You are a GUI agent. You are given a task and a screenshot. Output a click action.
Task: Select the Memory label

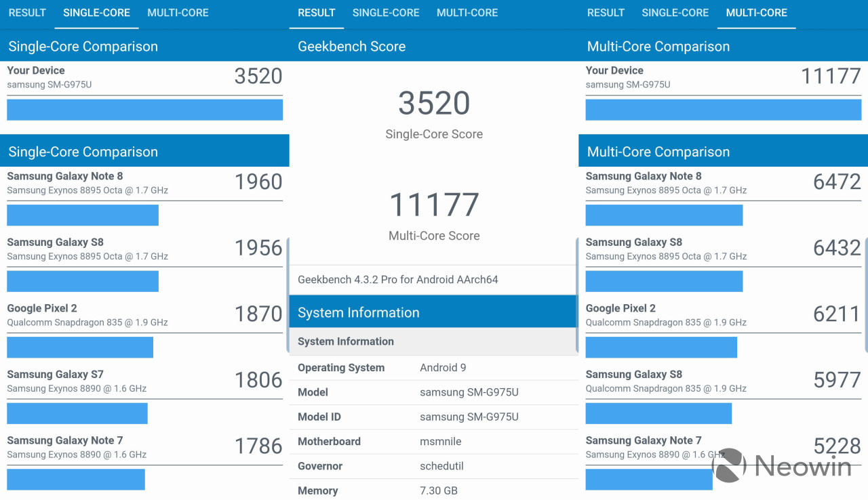pyautogui.click(x=317, y=491)
